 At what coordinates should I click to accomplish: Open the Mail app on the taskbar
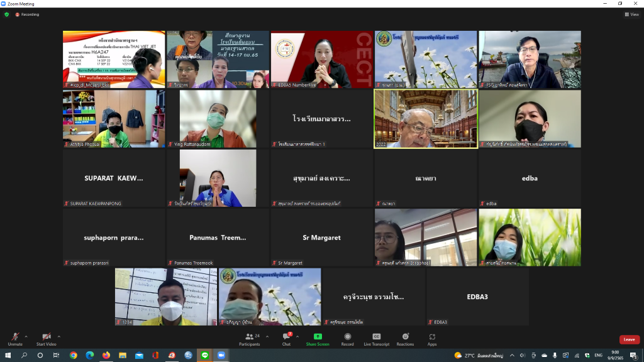tap(139, 356)
